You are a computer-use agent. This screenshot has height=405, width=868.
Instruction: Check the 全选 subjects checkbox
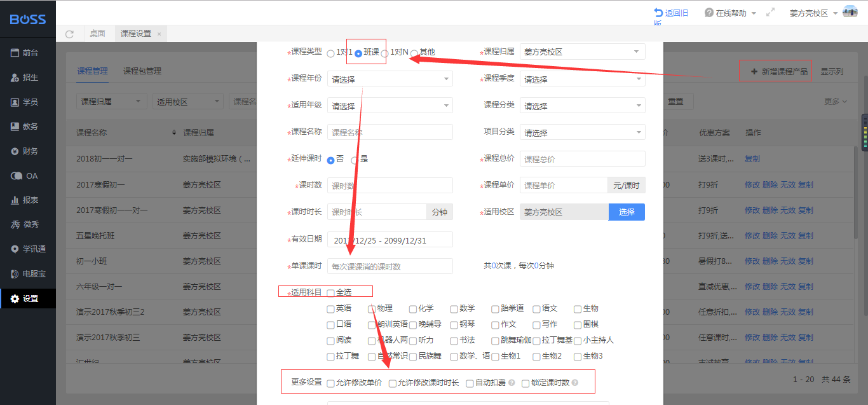click(x=330, y=293)
